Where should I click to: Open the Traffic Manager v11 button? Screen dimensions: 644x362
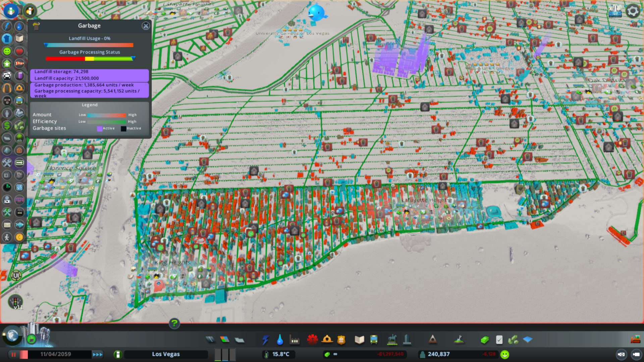pyautogui.click(x=15, y=302)
